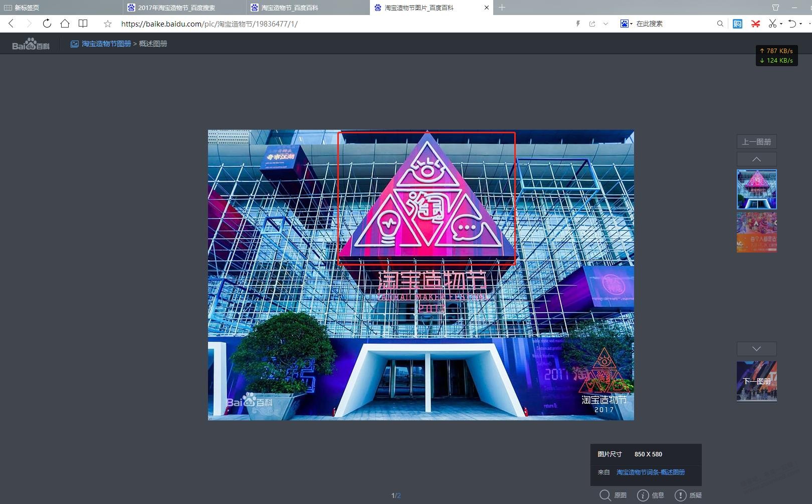Image resolution: width=812 pixels, height=504 pixels.
Task: Click the circled i info icon
Action: point(643,495)
